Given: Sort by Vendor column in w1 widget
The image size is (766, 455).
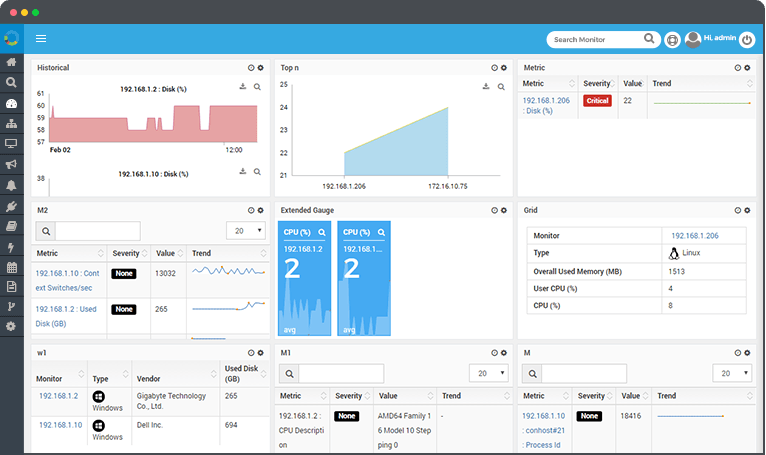Looking at the screenshot, I should (213, 373).
